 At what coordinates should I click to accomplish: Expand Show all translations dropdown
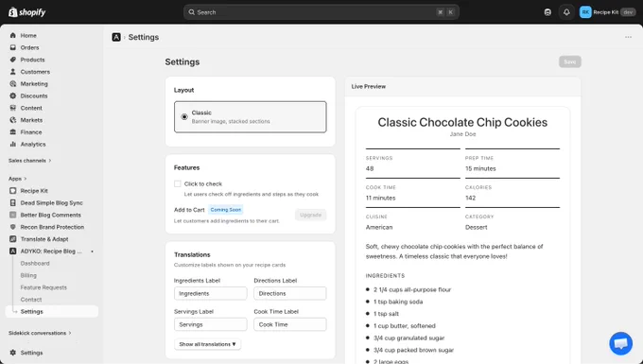pos(207,344)
